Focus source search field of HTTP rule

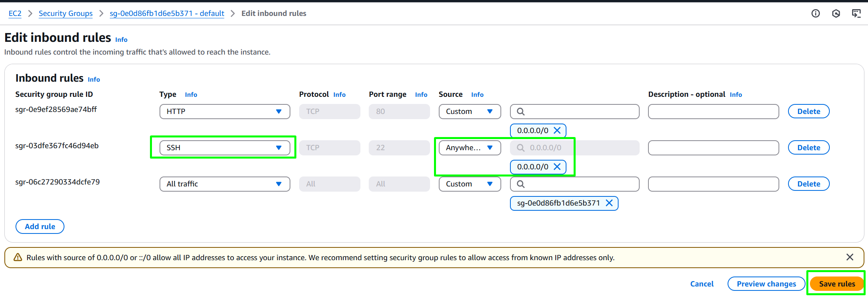(x=575, y=112)
